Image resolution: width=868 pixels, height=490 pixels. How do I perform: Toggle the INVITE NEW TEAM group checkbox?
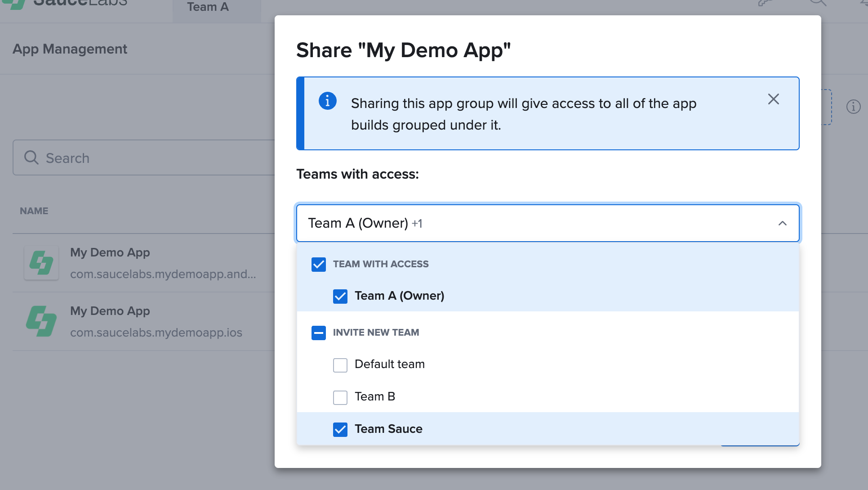(318, 333)
